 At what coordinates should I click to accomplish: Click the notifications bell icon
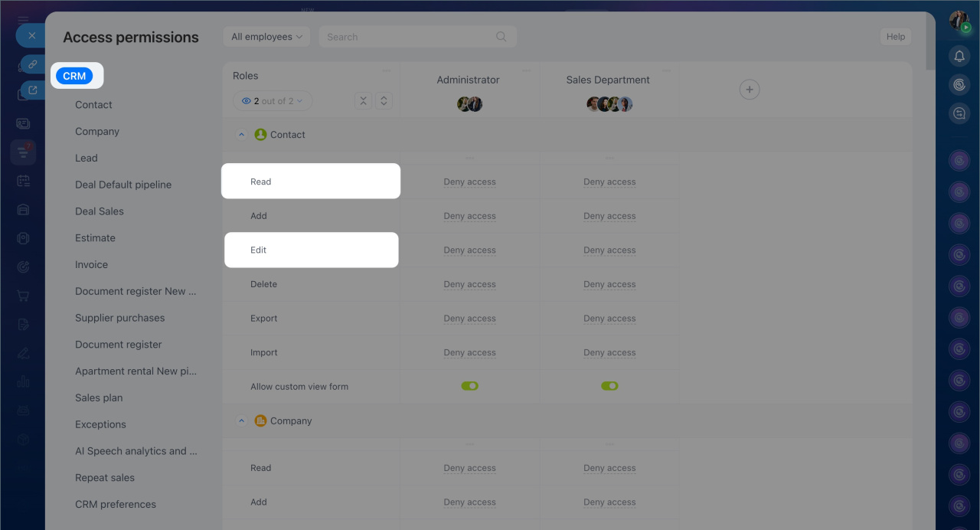click(x=959, y=56)
